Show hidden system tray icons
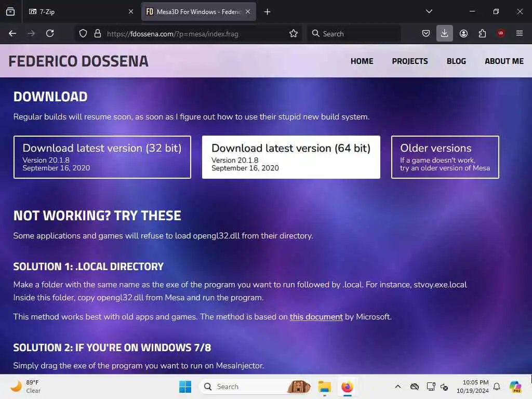 click(x=397, y=387)
